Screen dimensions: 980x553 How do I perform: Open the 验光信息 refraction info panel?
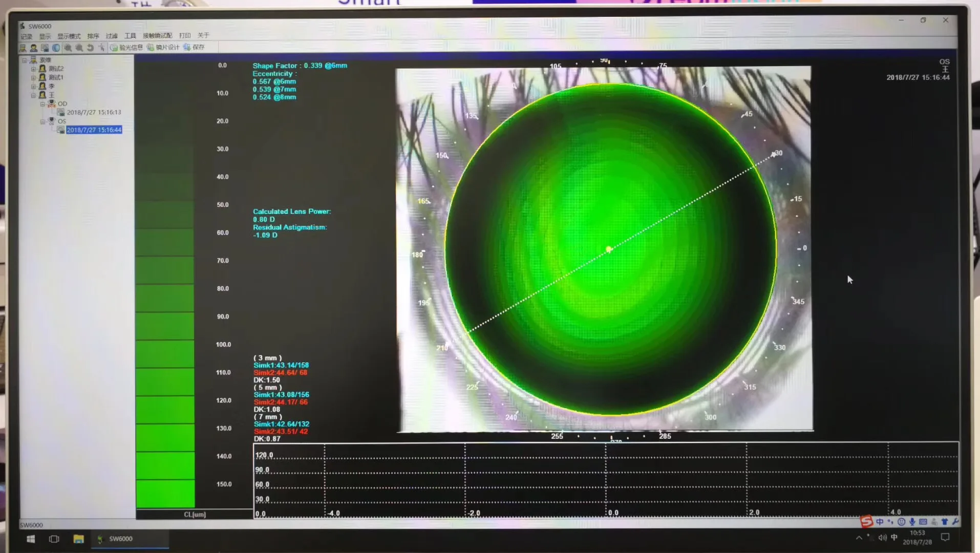click(128, 48)
